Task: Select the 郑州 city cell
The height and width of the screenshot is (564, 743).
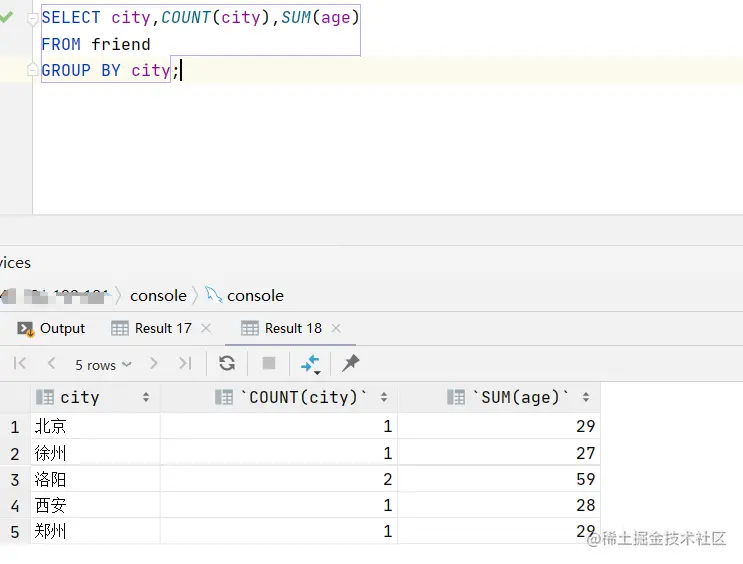Action: [96, 531]
